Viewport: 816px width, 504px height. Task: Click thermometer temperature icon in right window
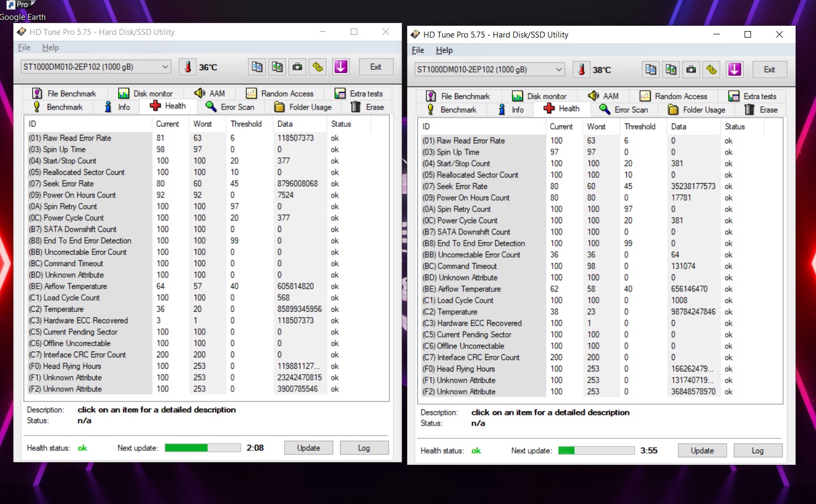tap(581, 70)
